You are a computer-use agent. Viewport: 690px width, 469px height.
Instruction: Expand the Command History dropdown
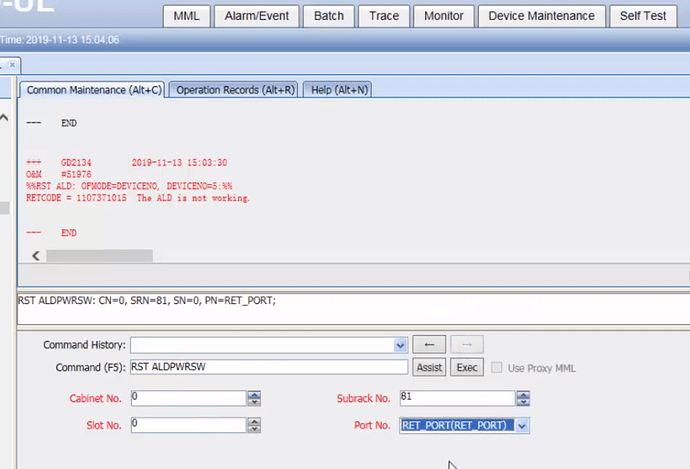[x=400, y=345]
